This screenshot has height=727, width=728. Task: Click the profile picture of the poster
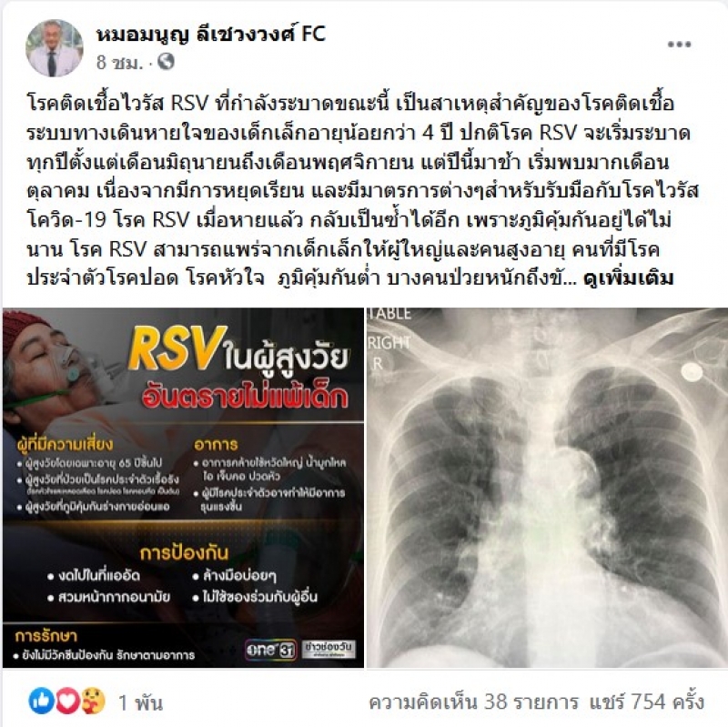(55, 48)
